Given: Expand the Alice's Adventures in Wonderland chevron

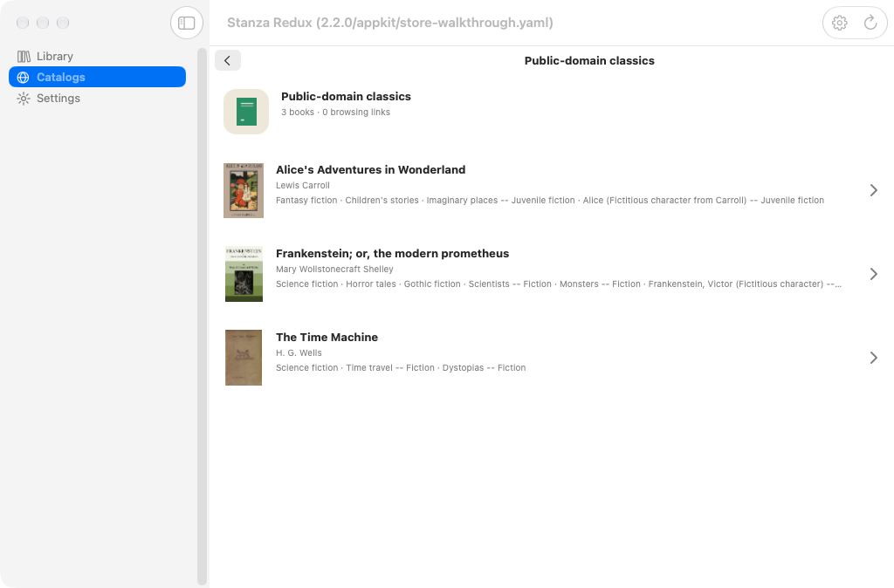Looking at the screenshot, I should (873, 190).
